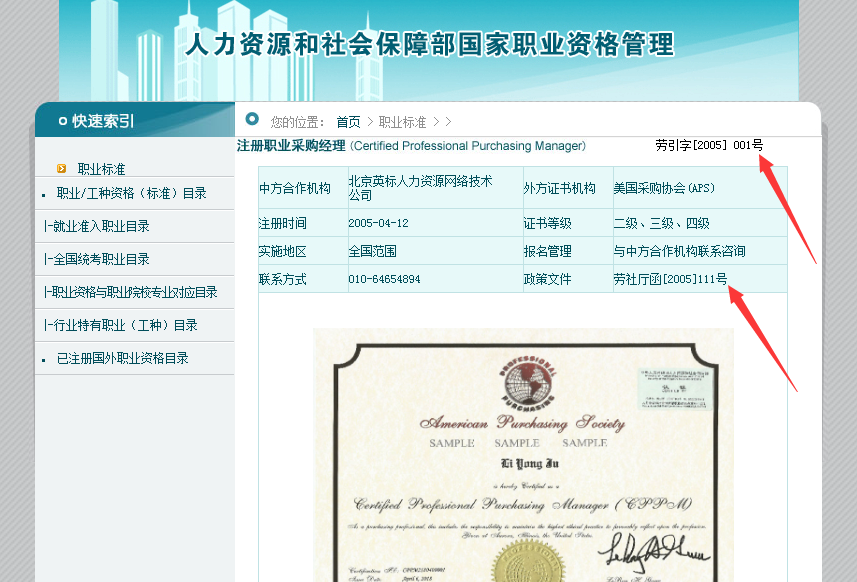Click the orange arrow icon beside 职业标准
857x582 pixels.
(62, 169)
